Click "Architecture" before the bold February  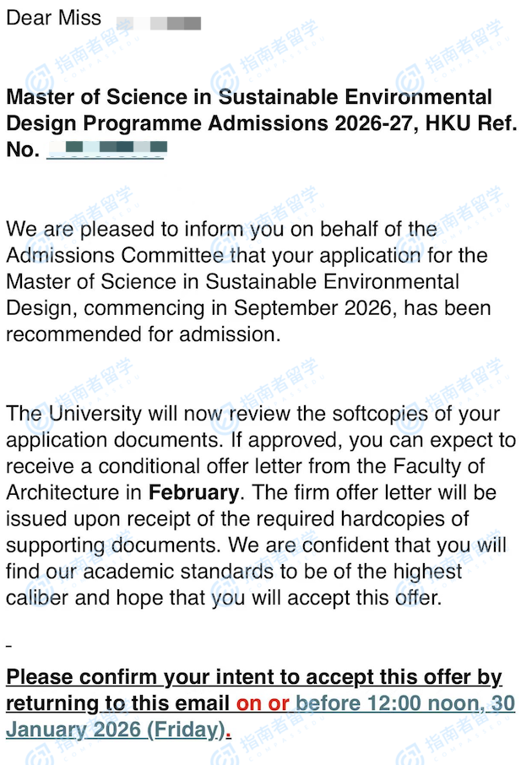[68, 491]
